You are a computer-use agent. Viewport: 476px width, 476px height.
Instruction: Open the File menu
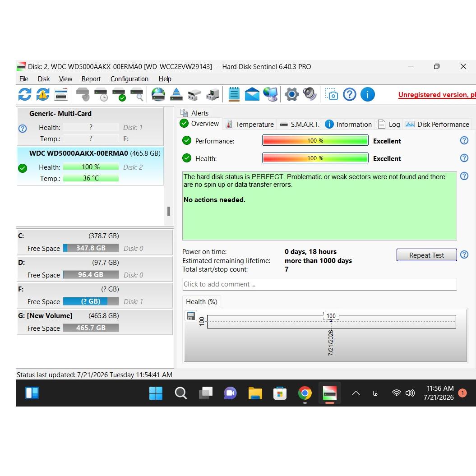[x=23, y=79]
